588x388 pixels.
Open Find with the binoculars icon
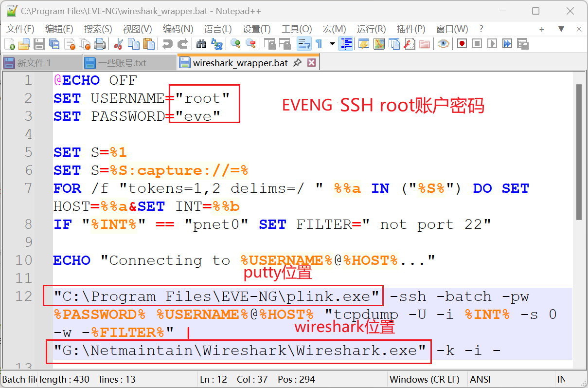201,44
